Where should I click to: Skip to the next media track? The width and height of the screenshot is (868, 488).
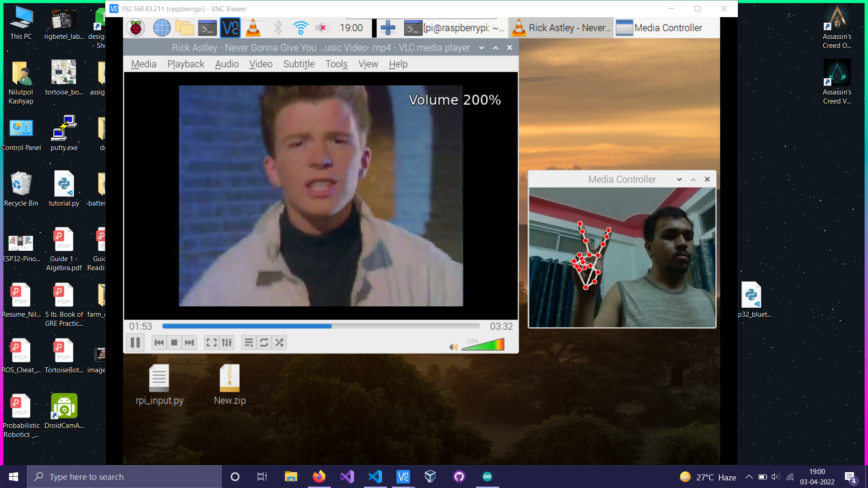(189, 343)
